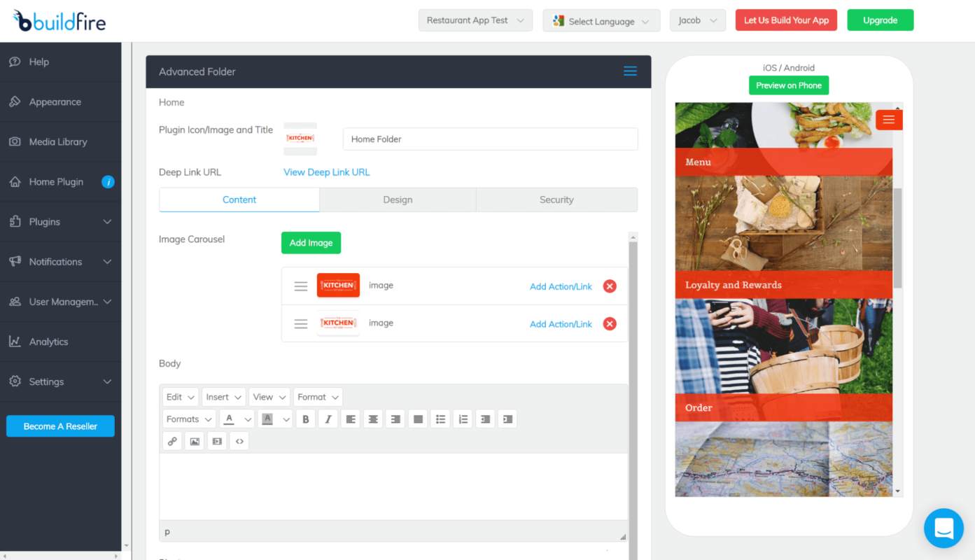Open the Restaurant App Test dropdown
This screenshot has width=975, height=560.
475,20
